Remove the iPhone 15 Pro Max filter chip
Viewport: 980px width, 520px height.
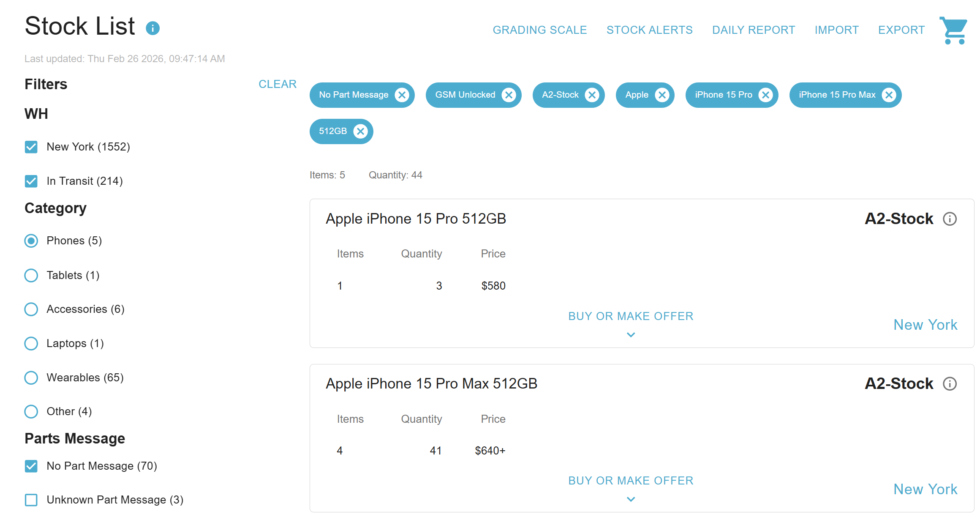tap(889, 95)
